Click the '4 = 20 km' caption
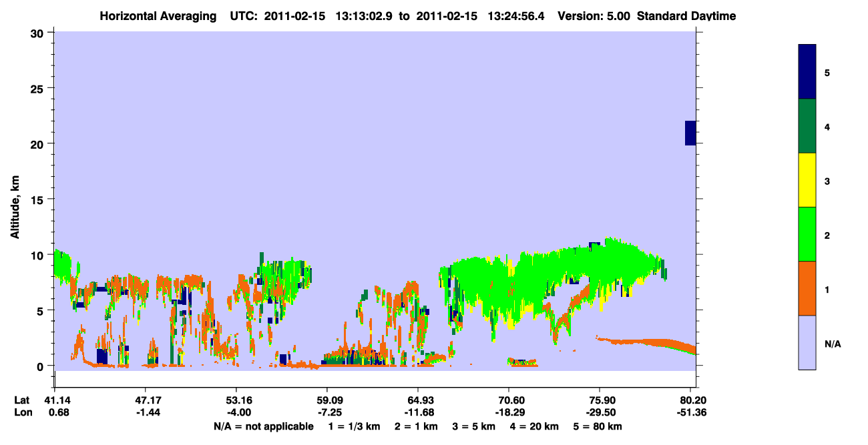868x445 pixels. 535,426
